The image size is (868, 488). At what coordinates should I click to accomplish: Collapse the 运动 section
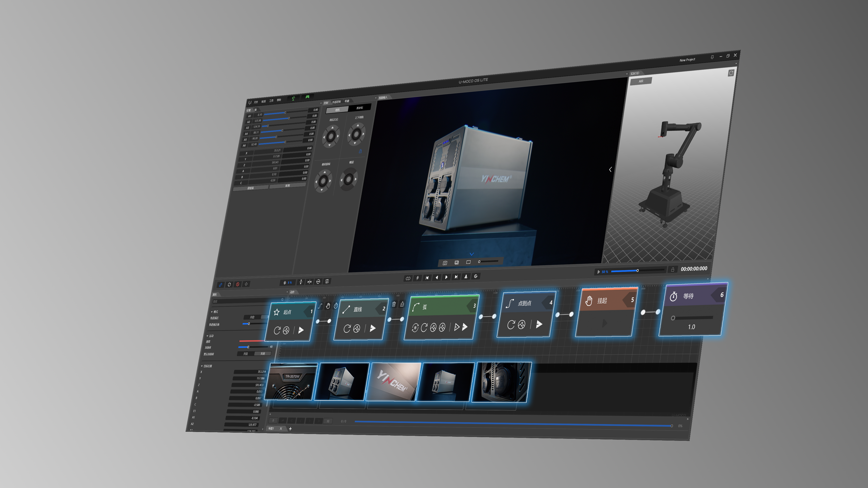(207, 336)
